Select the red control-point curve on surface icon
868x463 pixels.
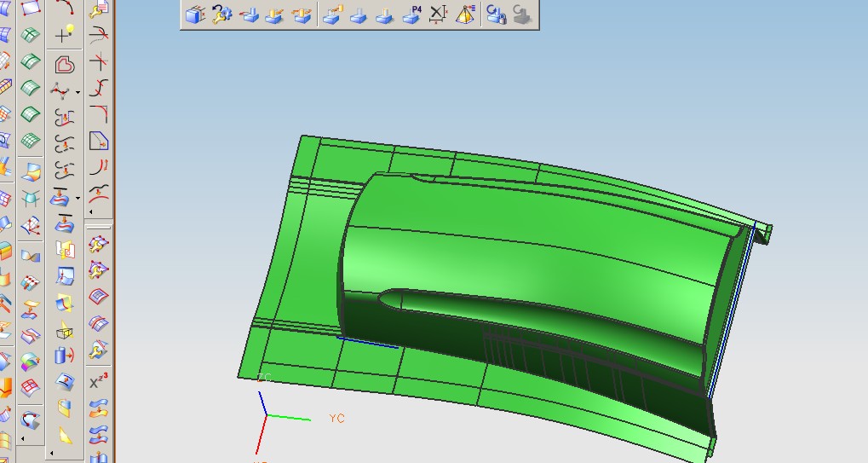click(31, 420)
